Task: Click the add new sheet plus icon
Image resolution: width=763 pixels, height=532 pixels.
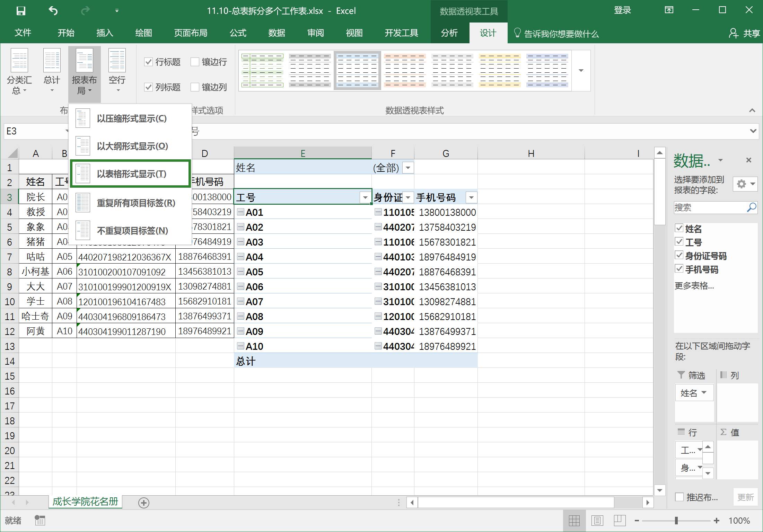Action: pyautogui.click(x=144, y=503)
